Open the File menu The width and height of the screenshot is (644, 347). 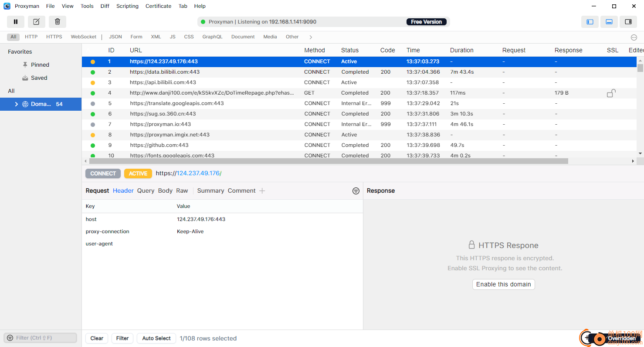point(51,6)
